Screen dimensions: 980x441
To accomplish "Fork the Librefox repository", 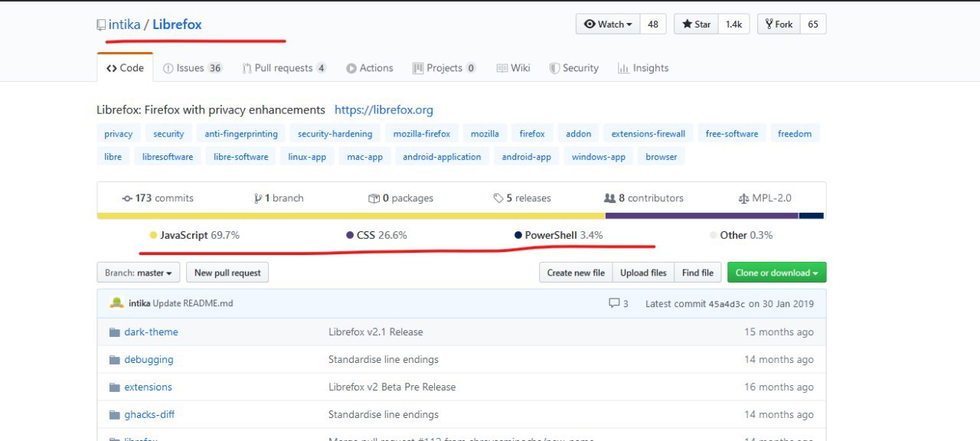I will (779, 24).
